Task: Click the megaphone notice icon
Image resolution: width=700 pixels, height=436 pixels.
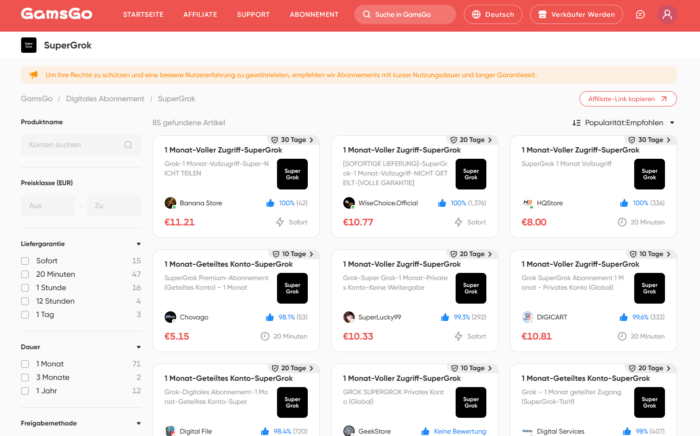Action: pos(33,75)
